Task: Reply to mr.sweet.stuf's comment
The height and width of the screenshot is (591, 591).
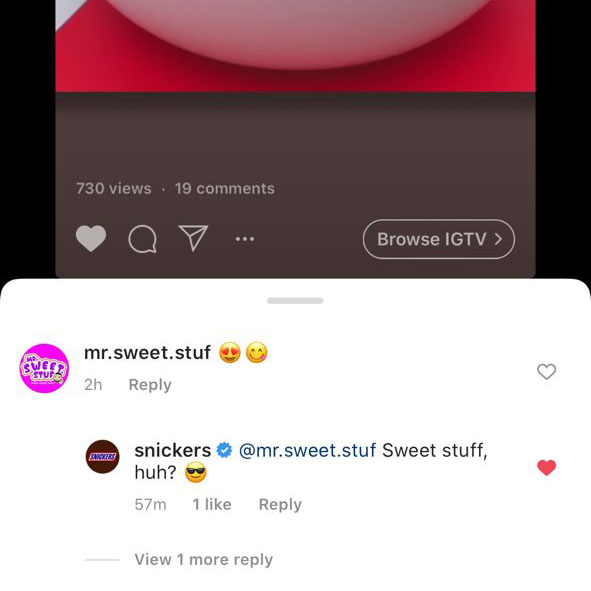Action: (x=150, y=384)
